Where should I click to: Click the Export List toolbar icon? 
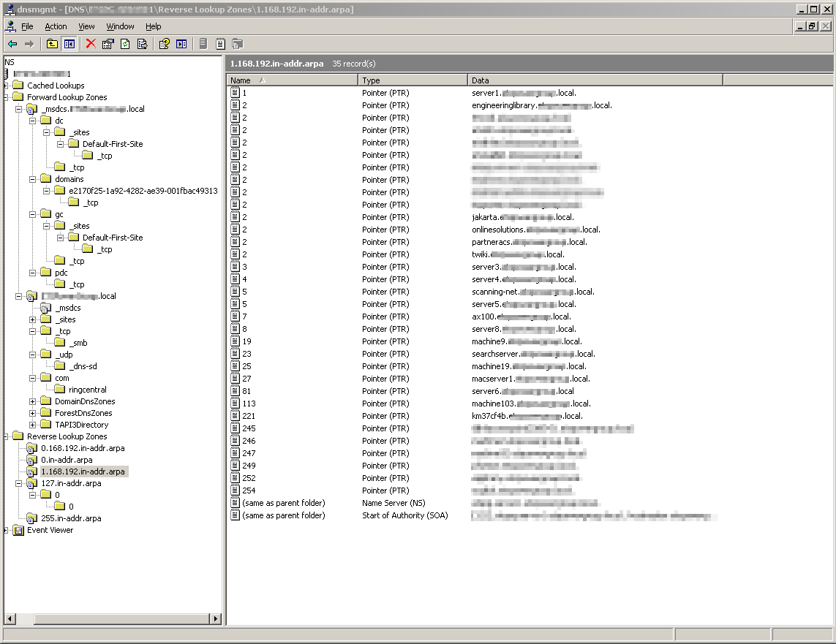click(143, 44)
